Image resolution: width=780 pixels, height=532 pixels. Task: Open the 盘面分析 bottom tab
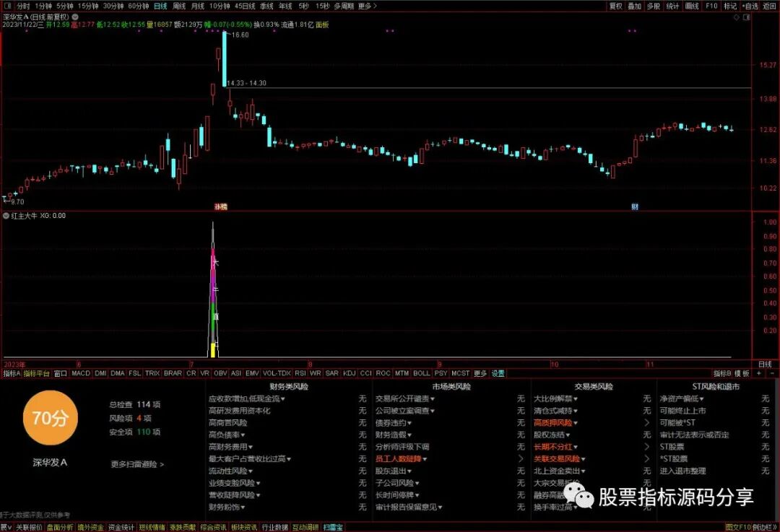60,527
